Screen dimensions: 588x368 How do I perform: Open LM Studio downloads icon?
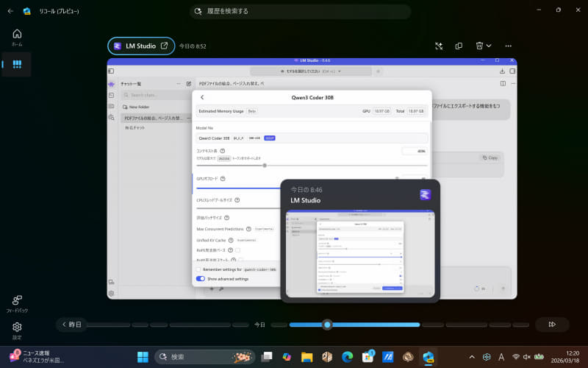point(502,71)
